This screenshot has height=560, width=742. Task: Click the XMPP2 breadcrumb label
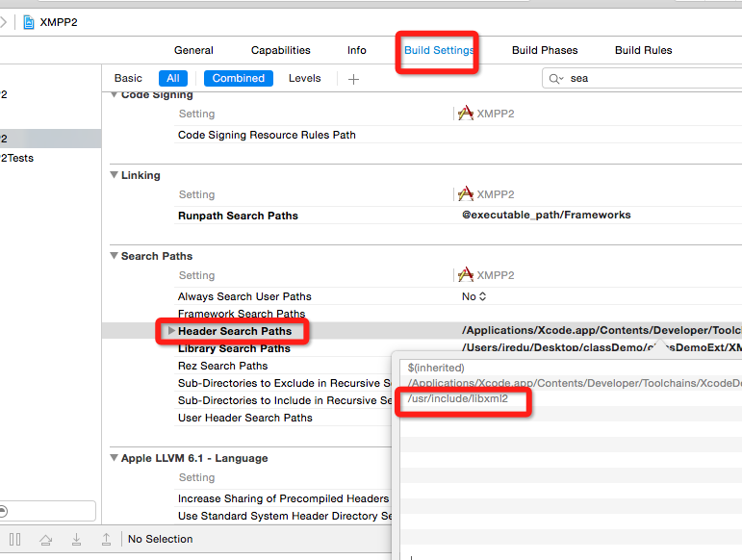pyautogui.click(x=59, y=22)
